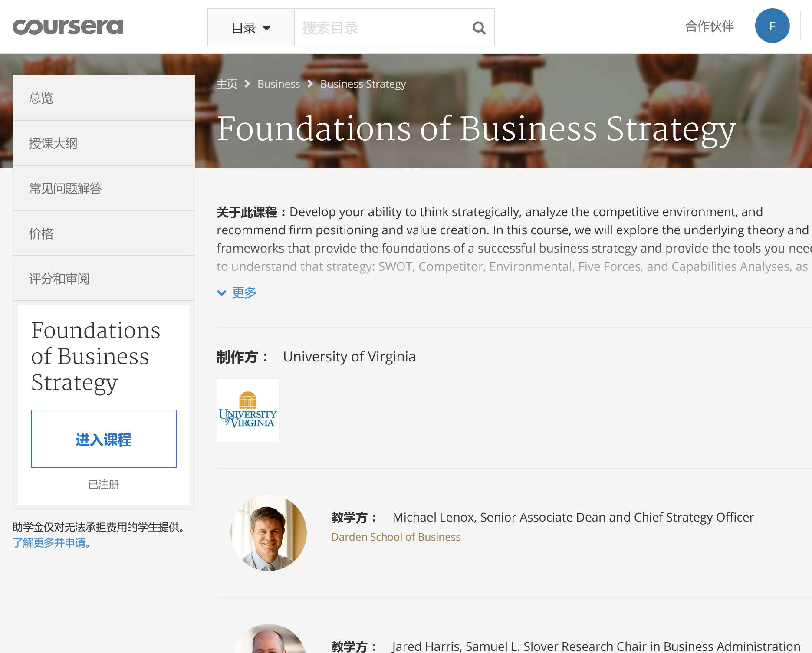812x653 pixels.
Task: Click the search magnifier icon
Action: coord(479,28)
